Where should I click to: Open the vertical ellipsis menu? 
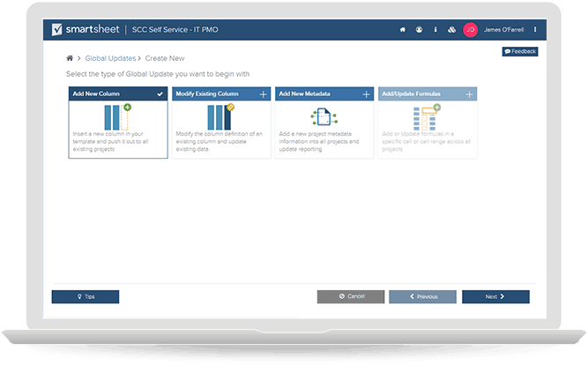coord(535,29)
